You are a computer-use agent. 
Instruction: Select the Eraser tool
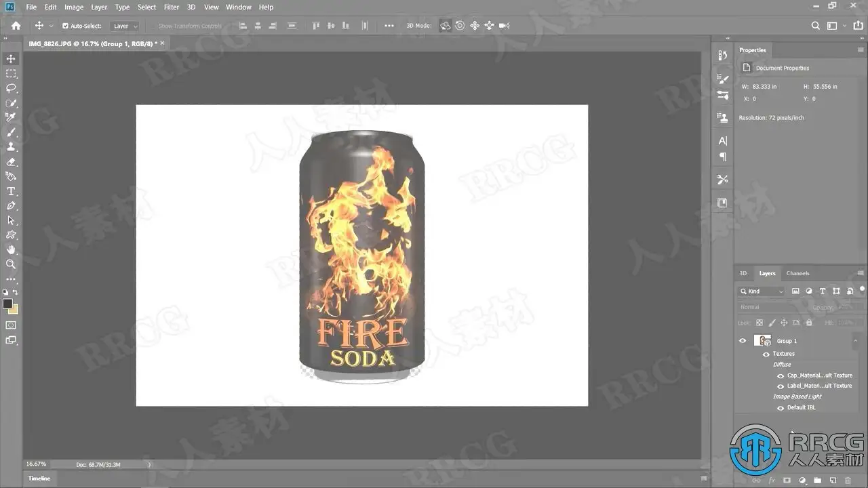[11, 162]
